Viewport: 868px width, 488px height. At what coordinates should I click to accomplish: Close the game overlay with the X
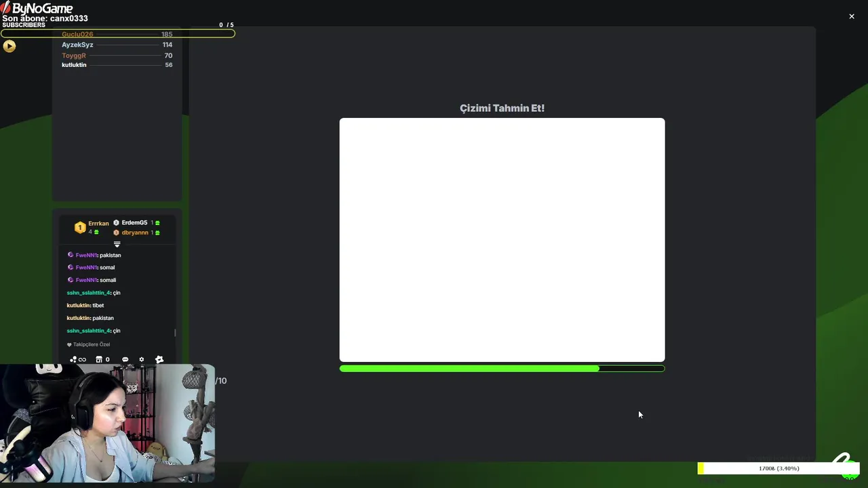tap(852, 16)
